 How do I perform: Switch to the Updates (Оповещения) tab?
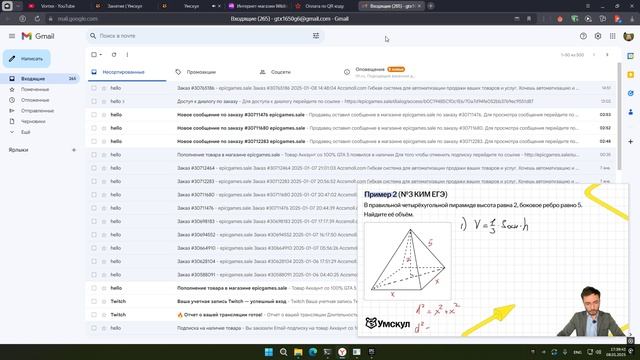pyautogui.click(x=380, y=72)
